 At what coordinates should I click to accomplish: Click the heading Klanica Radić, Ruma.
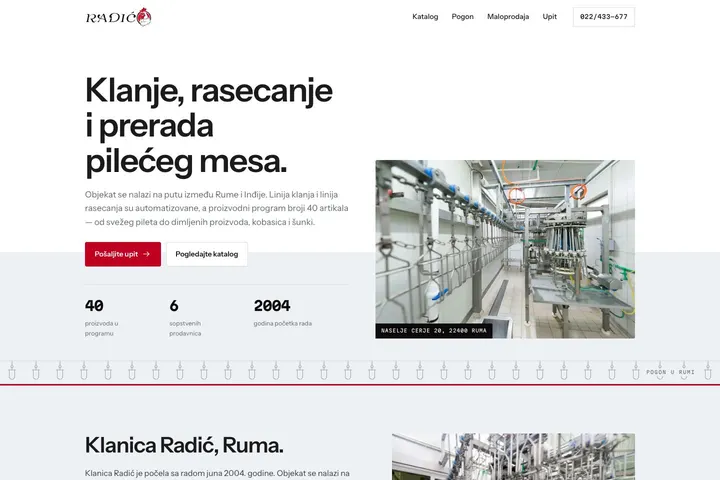coord(184,445)
